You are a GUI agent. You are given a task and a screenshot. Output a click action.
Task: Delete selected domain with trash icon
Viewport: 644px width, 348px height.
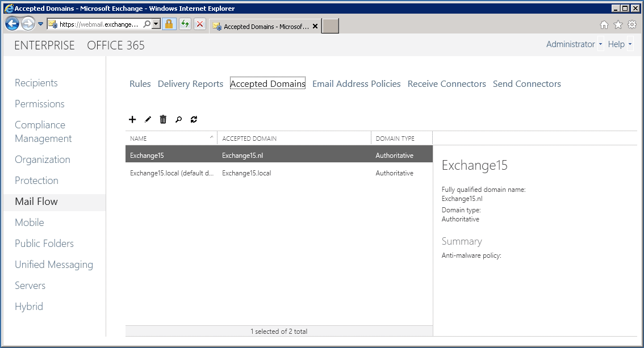(163, 119)
